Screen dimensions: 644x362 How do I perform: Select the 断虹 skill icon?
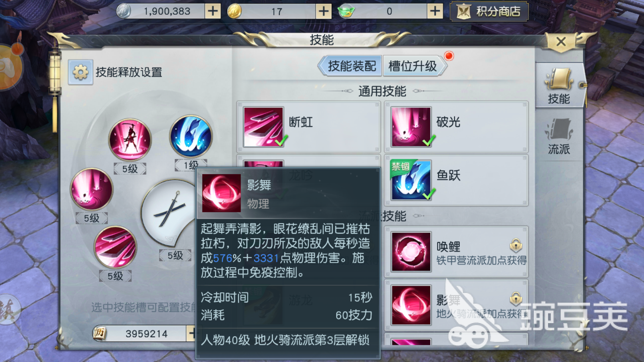(x=264, y=127)
